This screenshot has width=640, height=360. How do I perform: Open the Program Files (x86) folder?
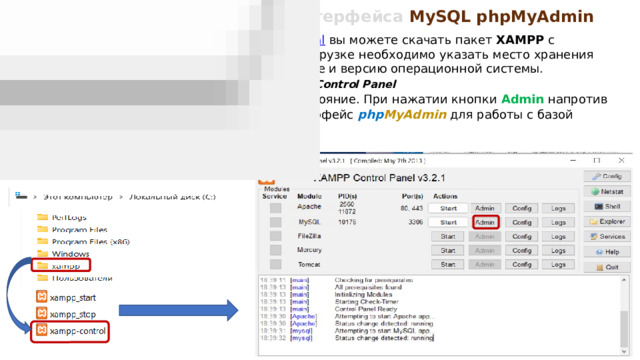click(83, 242)
